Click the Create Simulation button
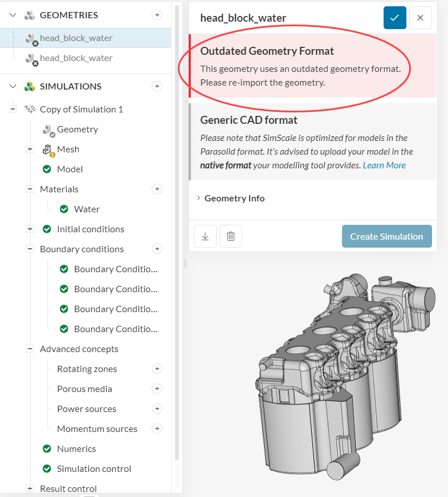The image size is (448, 497). [386, 236]
